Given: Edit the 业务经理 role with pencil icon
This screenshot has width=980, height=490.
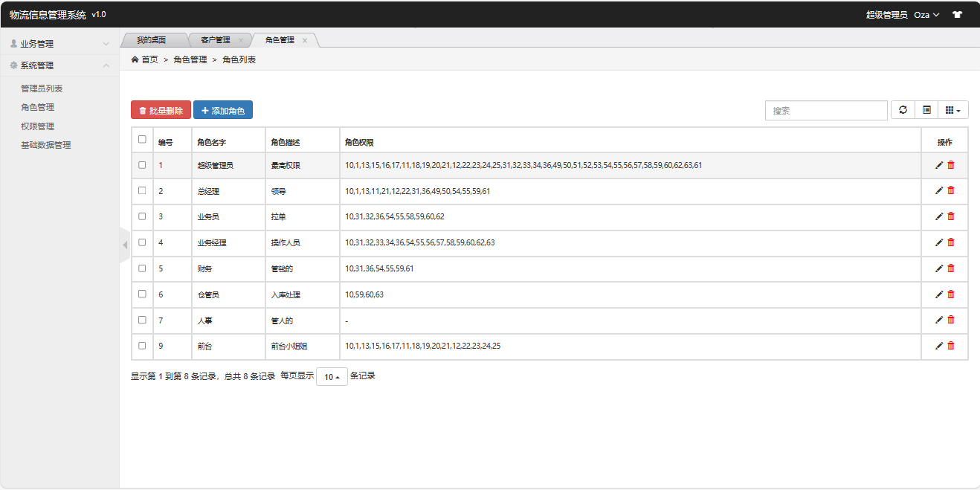Looking at the screenshot, I should click(939, 242).
